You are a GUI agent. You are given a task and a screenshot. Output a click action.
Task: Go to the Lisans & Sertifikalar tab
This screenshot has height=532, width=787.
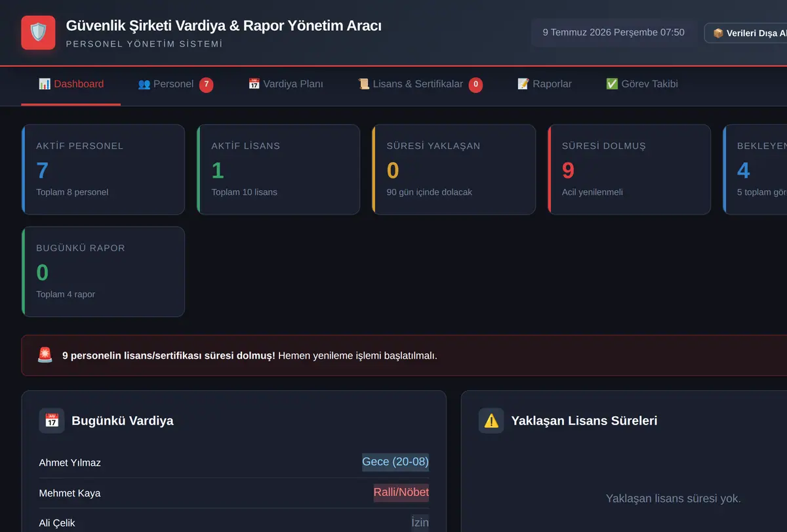(x=420, y=85)
